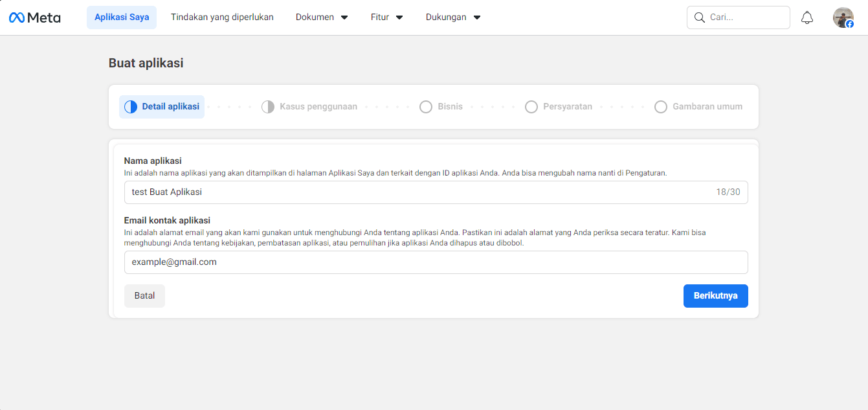Expand the Fitur dropdown menu
This screenshot has height=410, width=868.
point(387,17)
